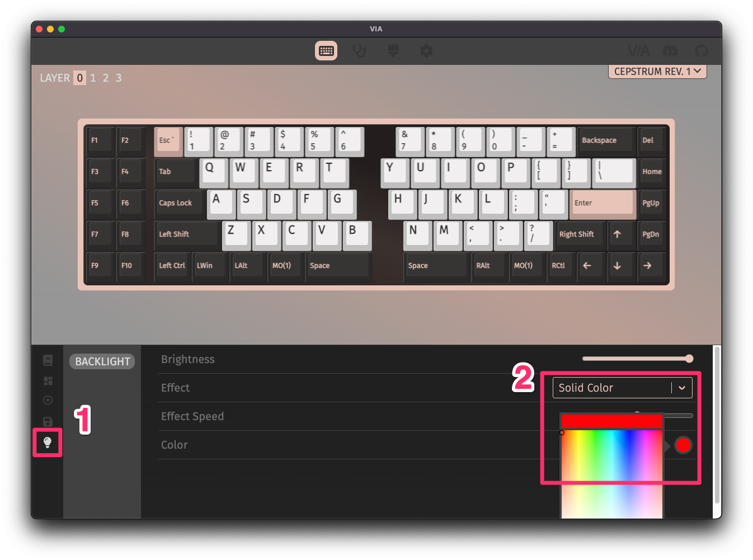The width and height of the screenshot is (753, 560).
Task: Click the red color swatch circle
Action: 683,445
